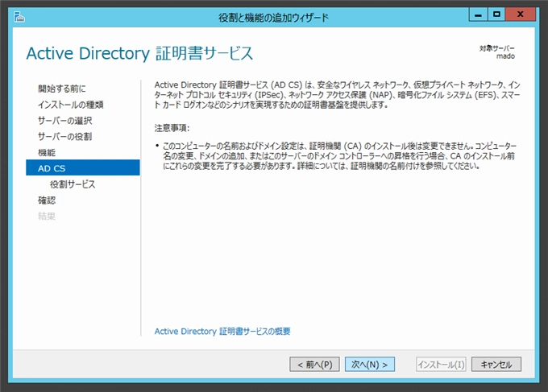This screenshot has width=548, height=392.
Task: Open the 開始する前に step
Action: 62,89
